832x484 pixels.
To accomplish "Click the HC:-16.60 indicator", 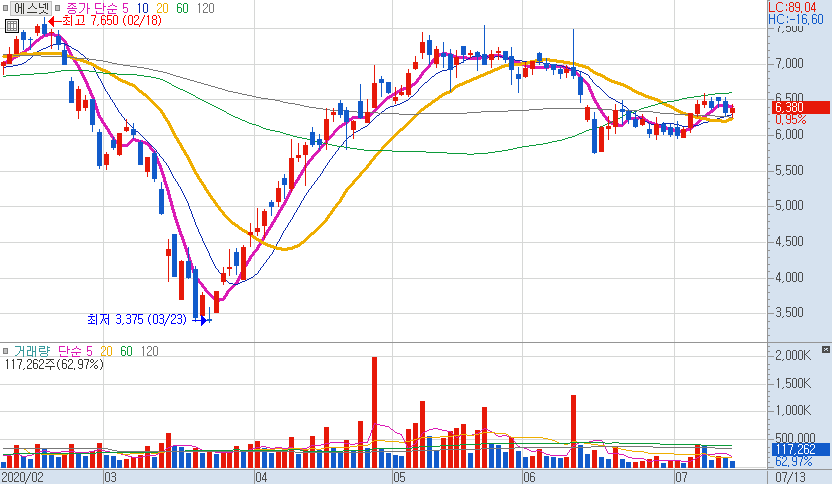I will 795,19.
